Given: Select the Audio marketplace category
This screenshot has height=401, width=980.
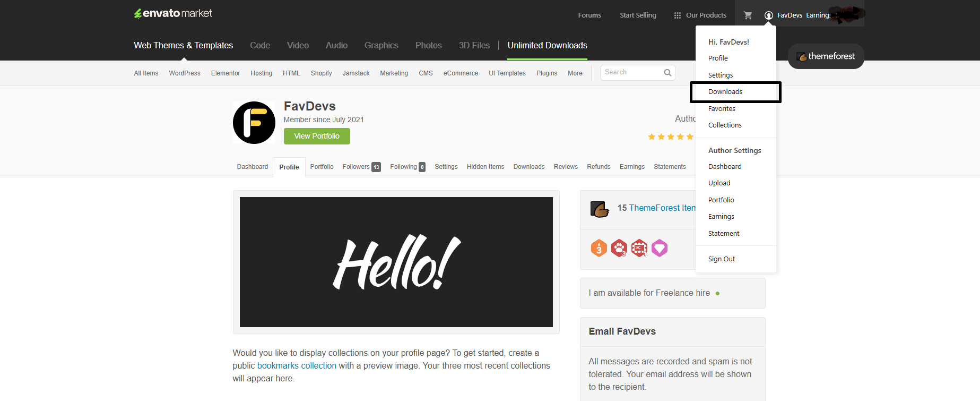Looking at the screenshot, I should tap(336, 46).
